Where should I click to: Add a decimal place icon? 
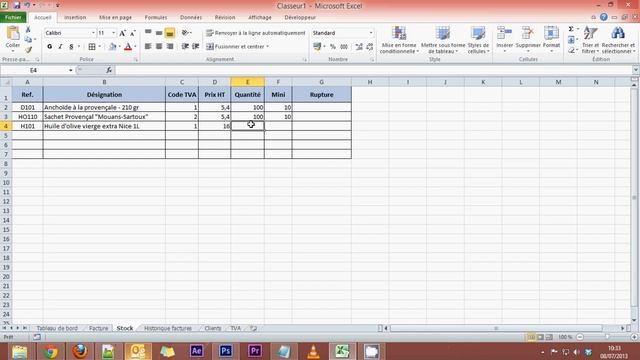tap(358, 47)
